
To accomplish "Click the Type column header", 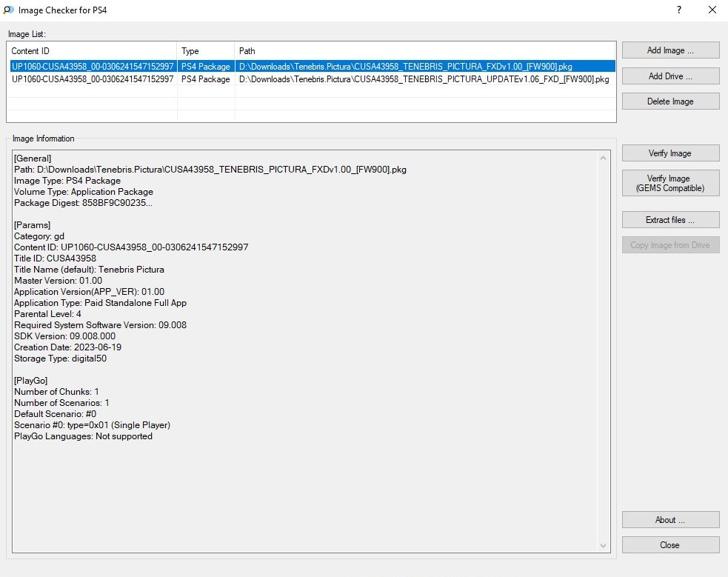I will tap(206, 51).
